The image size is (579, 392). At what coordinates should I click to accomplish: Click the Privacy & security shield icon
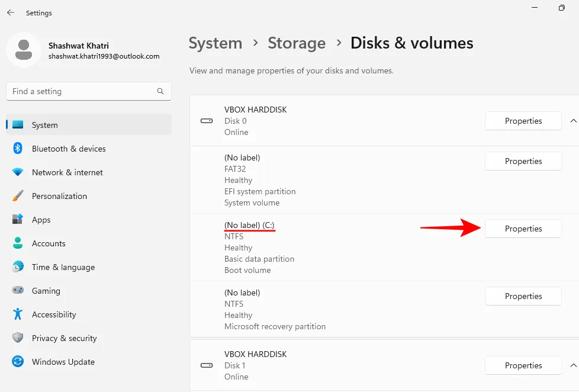pos(18,338)
